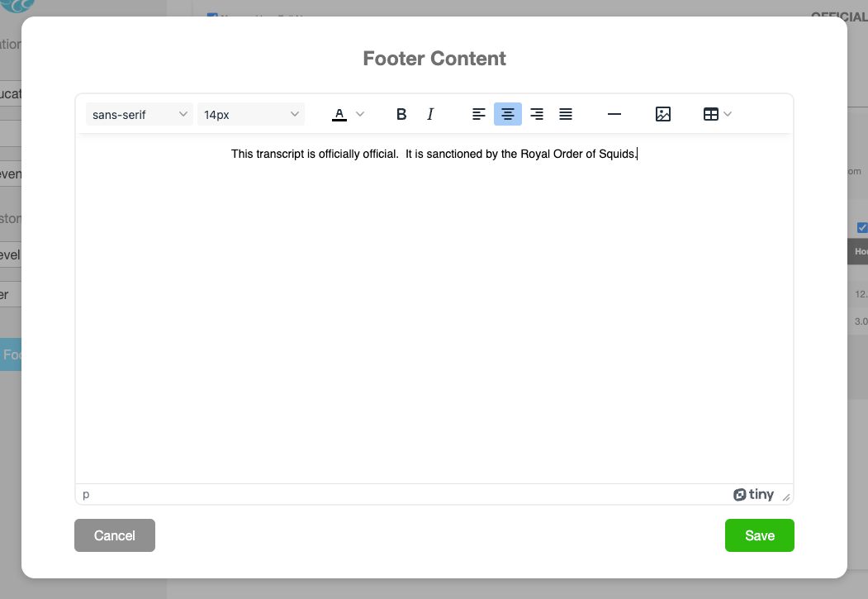
Task: Insert an image
Action: pyautogui.click(x=662, y=114)
